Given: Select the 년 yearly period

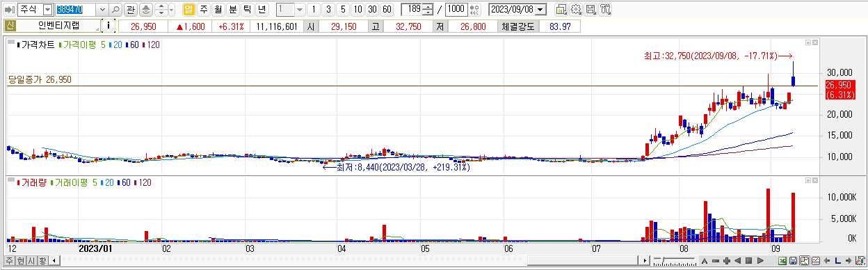Looking at the screenshot, I should coord(262,10).
